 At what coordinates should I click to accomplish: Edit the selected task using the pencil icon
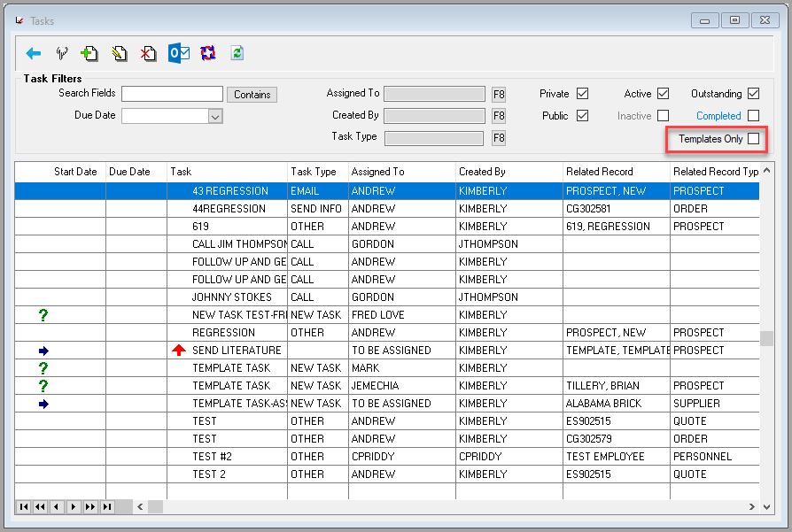(x=119, y=53)
